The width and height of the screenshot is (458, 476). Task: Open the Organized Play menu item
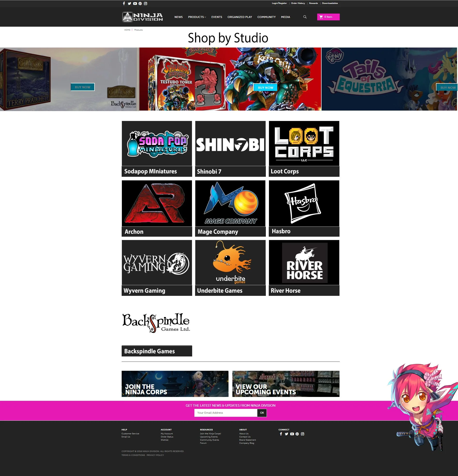pos(240,17)
